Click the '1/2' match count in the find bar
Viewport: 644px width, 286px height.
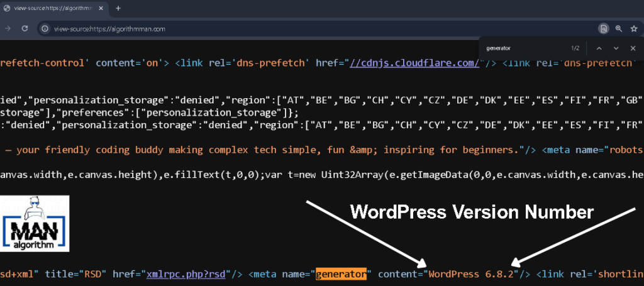tap(575, 48)
